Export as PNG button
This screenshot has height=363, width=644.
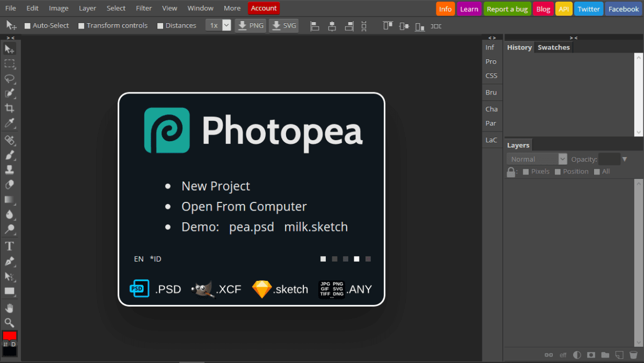coord(251,25)
